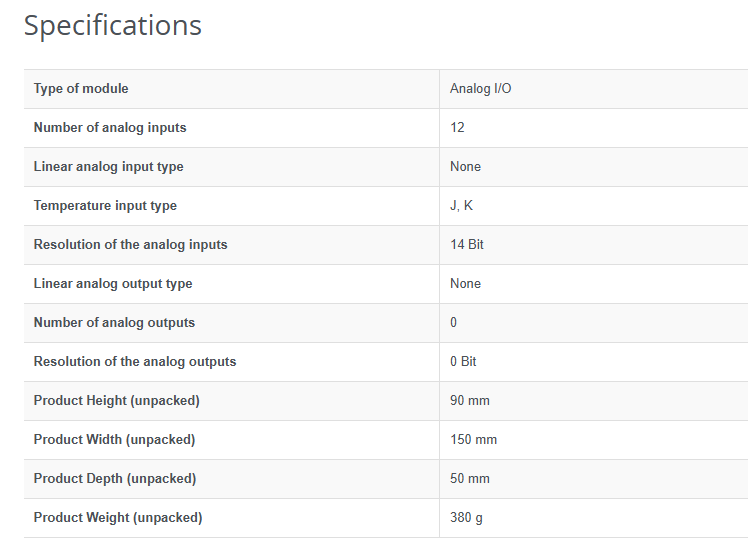Click the 'Linear analog output type' label

[x=113, y=284]
